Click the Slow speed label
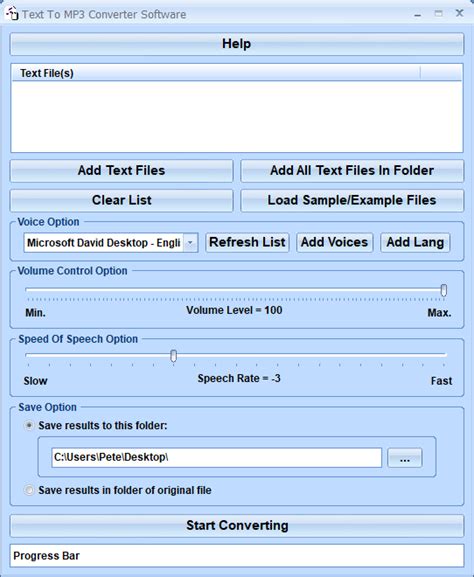Screen dimensions: 474x577 point(36,381)
